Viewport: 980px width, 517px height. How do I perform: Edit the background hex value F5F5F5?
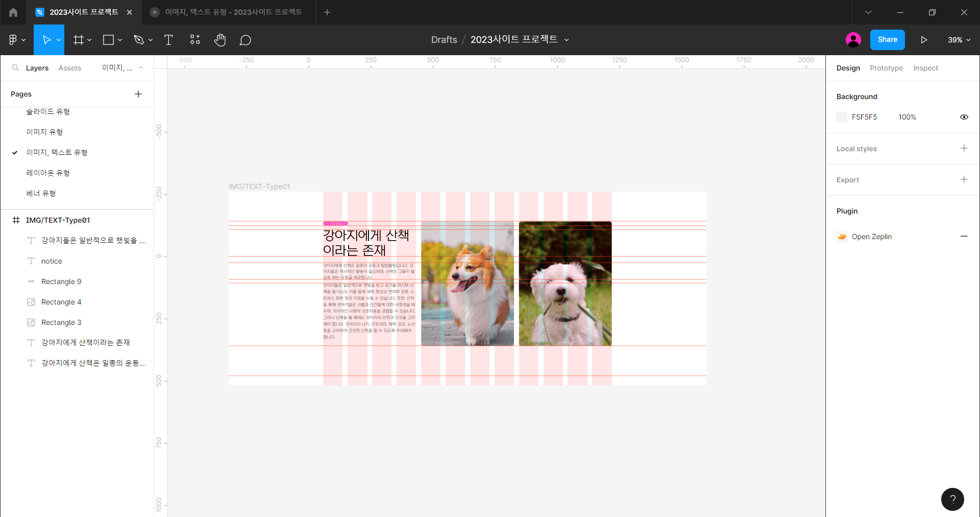pos(864,117)
